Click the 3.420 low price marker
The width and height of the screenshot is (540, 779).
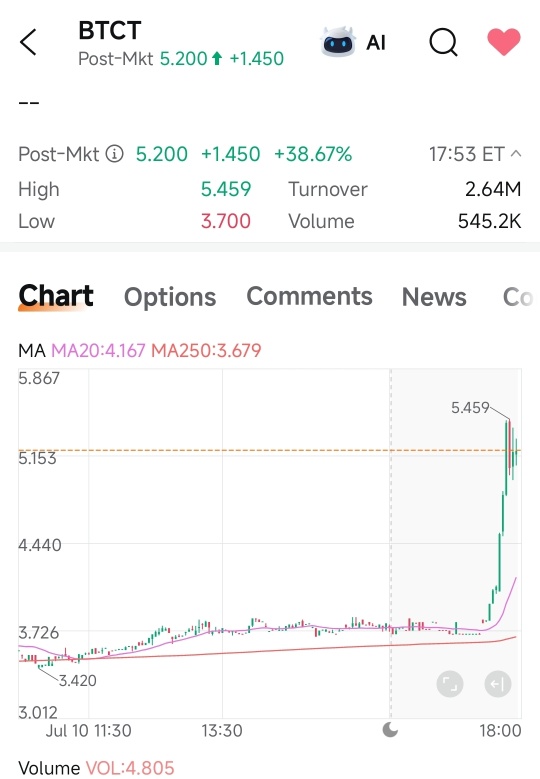[x=77, y=681]
